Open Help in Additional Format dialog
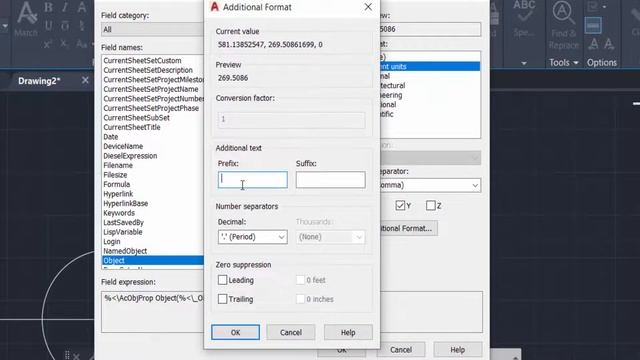Viewport: 640px width, 360px height. click(348, 332)
